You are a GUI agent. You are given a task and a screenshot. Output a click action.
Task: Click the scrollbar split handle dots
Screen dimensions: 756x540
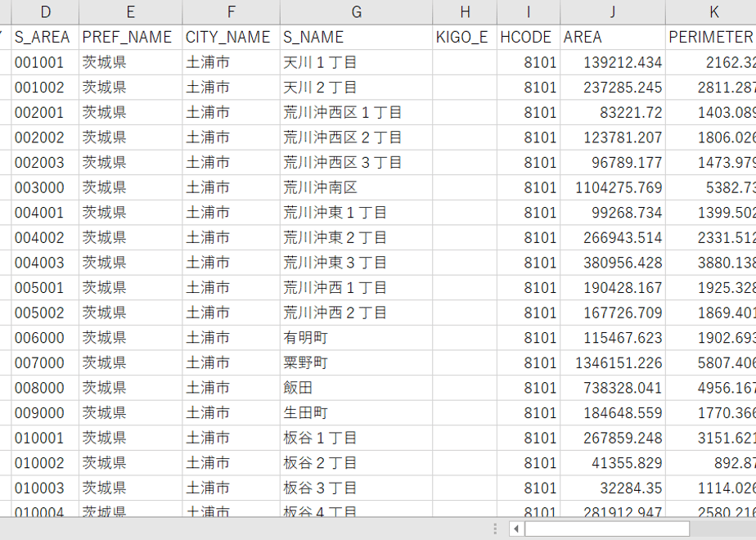[495, 529]
